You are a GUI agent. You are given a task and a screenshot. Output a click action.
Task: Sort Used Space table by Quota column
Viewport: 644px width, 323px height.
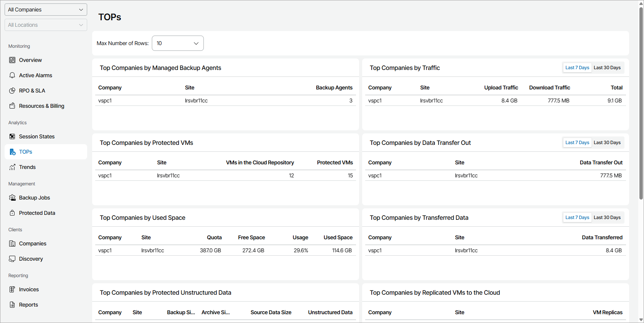(x=214, y=237)
